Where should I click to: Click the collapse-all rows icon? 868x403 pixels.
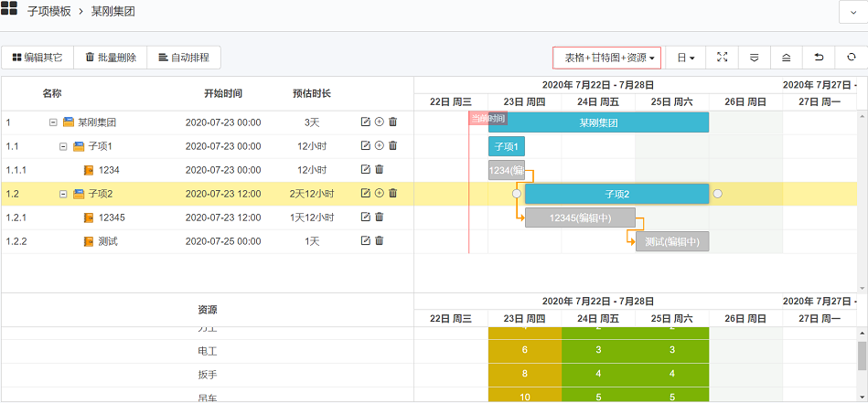point(786,58)
